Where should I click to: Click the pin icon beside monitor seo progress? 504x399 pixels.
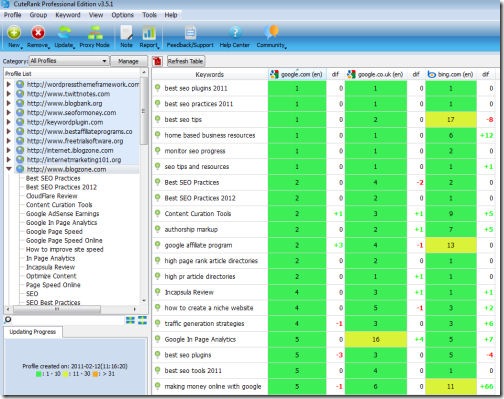pos(158,151)
